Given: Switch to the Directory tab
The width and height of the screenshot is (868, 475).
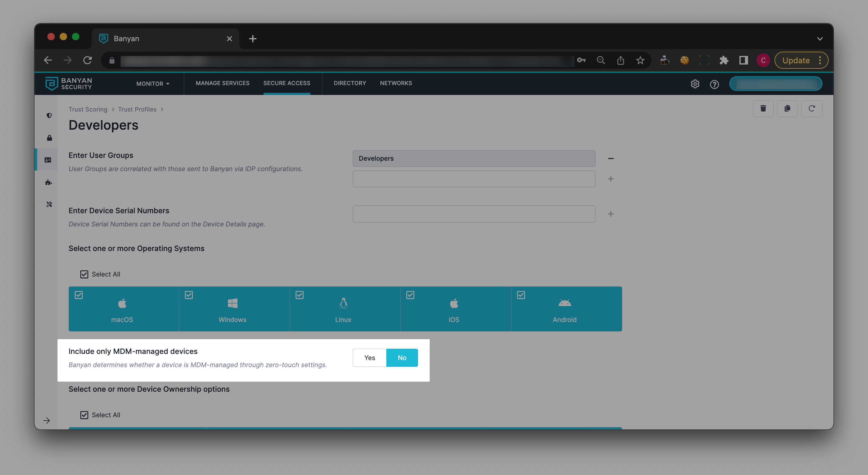Looking at the screenshot, I should coord(349,83).
